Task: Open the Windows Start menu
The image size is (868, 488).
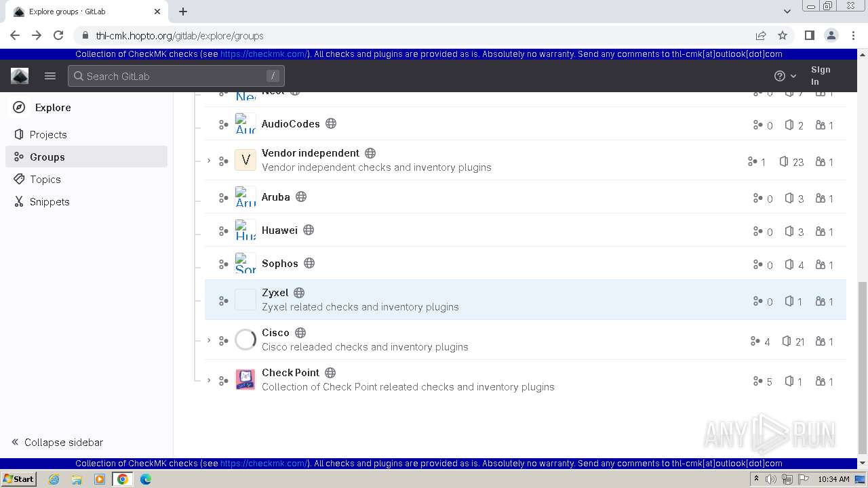Action: 18,479
